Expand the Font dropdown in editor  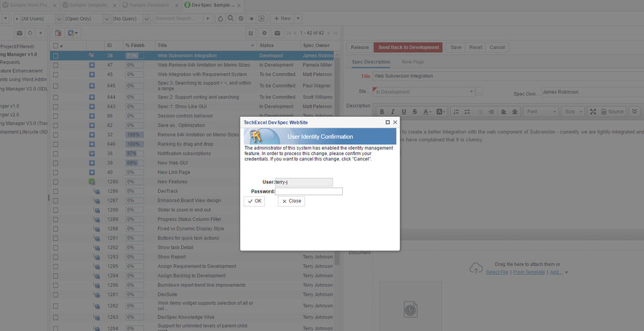[x=541, y=112]
